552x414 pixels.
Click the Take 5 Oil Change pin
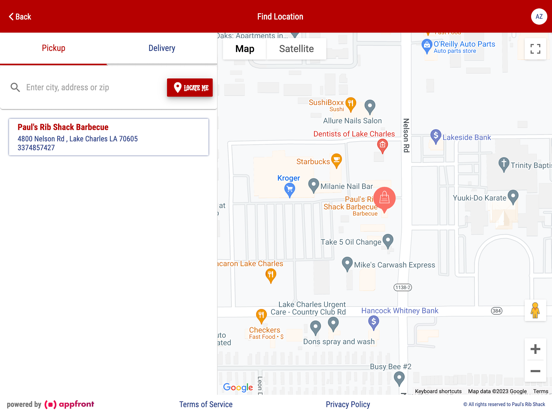click(388, 241)
